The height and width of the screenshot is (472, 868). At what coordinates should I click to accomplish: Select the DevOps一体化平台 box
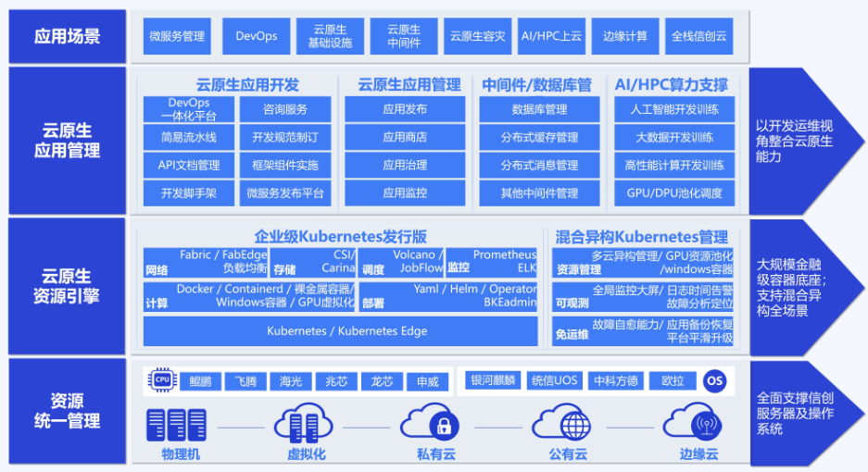tap(189, 109)
